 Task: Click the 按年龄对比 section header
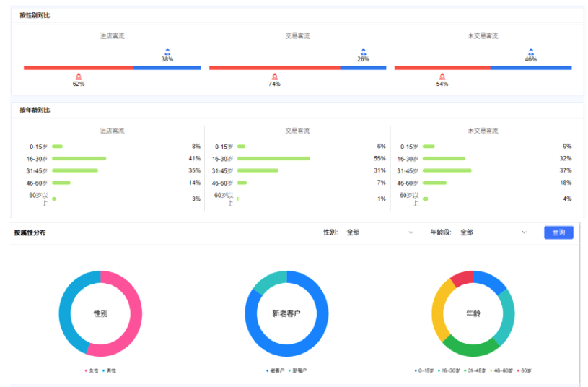click(35, 110)
